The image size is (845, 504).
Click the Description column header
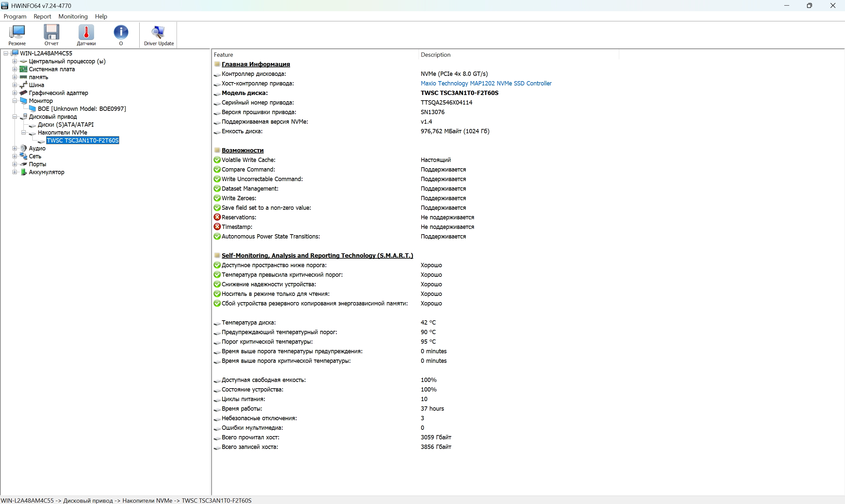click(435, 55)
